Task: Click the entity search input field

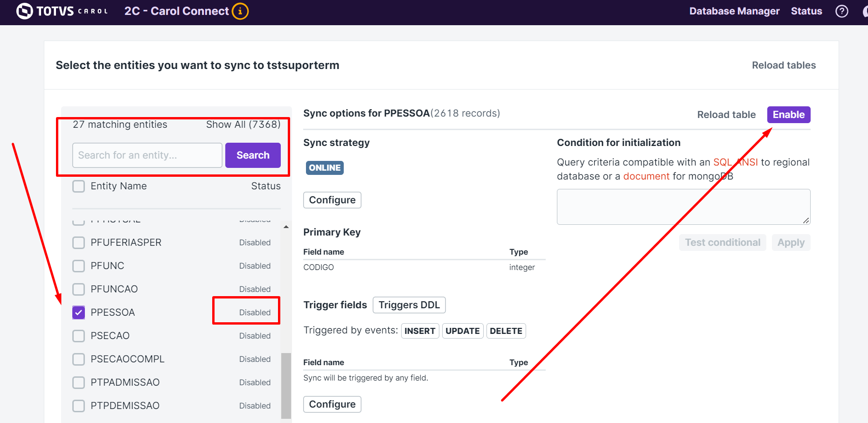Action: pyautogui.click(x=147, y=155)
